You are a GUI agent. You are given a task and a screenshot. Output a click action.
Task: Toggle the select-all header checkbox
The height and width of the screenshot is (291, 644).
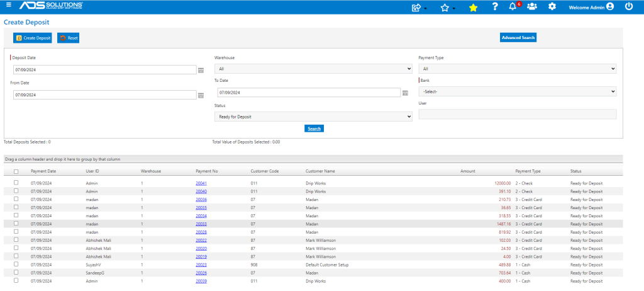tap(16, 171)
